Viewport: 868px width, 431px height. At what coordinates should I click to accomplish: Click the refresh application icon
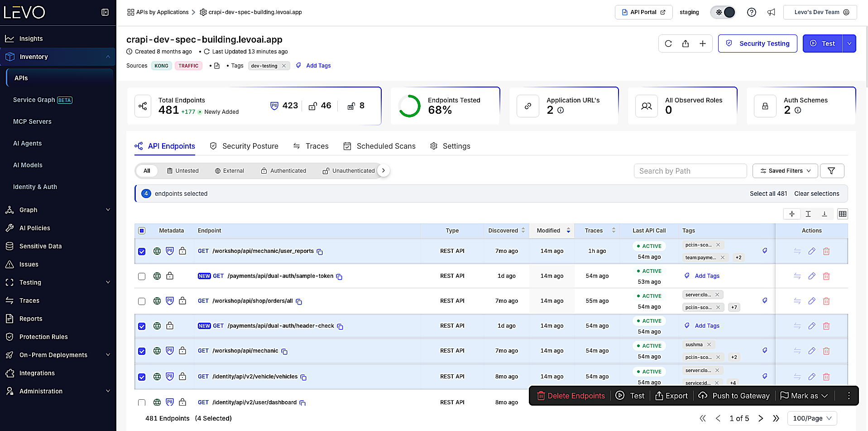668,44
